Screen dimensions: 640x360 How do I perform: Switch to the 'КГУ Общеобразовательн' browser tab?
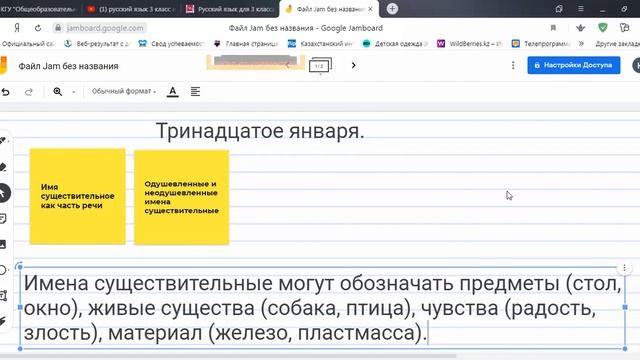click(x=39, y=9)
